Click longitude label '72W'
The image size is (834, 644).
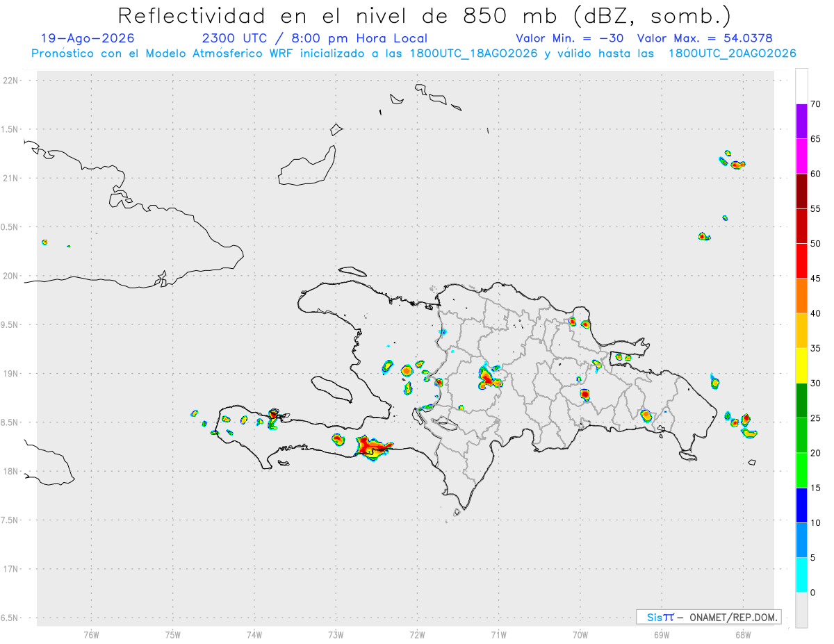pyautogui.click(x=417, y=634)
